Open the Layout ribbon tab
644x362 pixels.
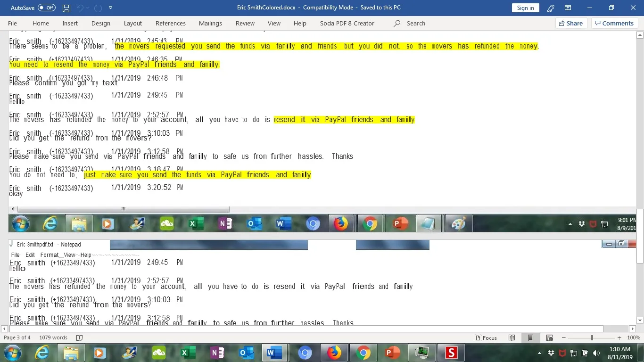click(x=133, y=23)
